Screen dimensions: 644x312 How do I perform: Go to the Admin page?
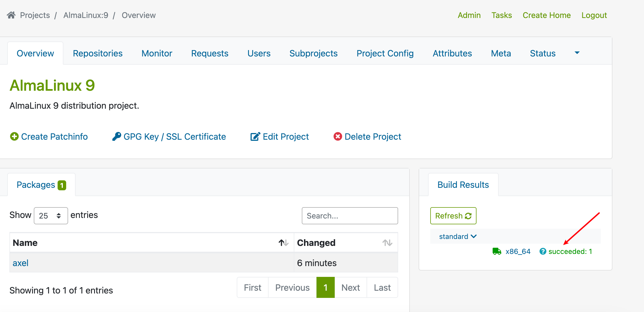pos(469,15)
